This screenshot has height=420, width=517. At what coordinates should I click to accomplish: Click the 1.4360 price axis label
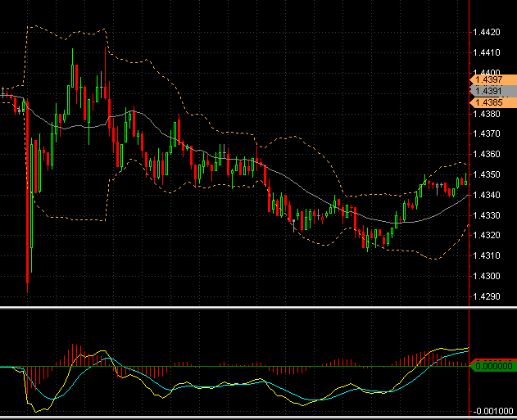point(487,154)
